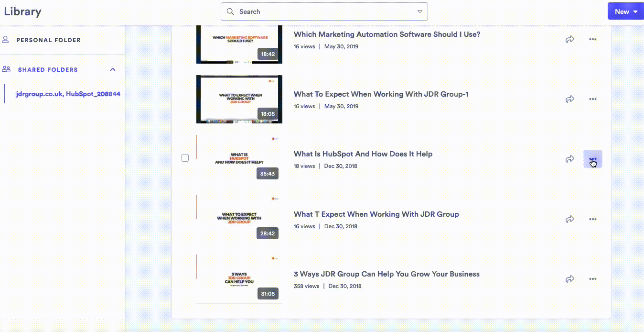
Task: Tick checkbox for What Is HubSpot video
Action: (185, 158)
